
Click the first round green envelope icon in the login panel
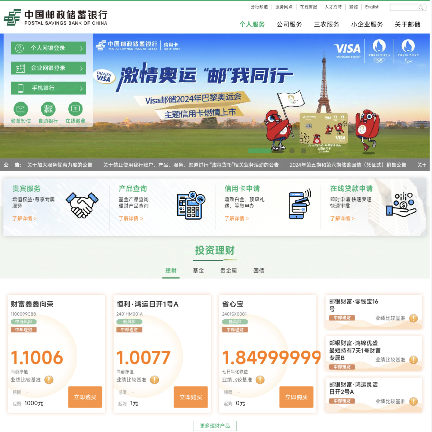click(21, 109)
